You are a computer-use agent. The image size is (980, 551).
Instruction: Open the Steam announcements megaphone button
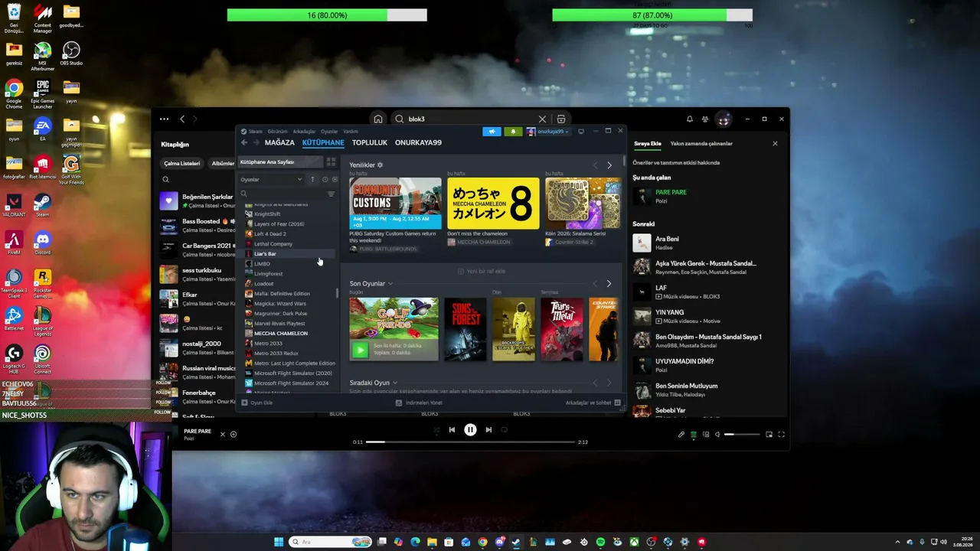click(492, 132)
